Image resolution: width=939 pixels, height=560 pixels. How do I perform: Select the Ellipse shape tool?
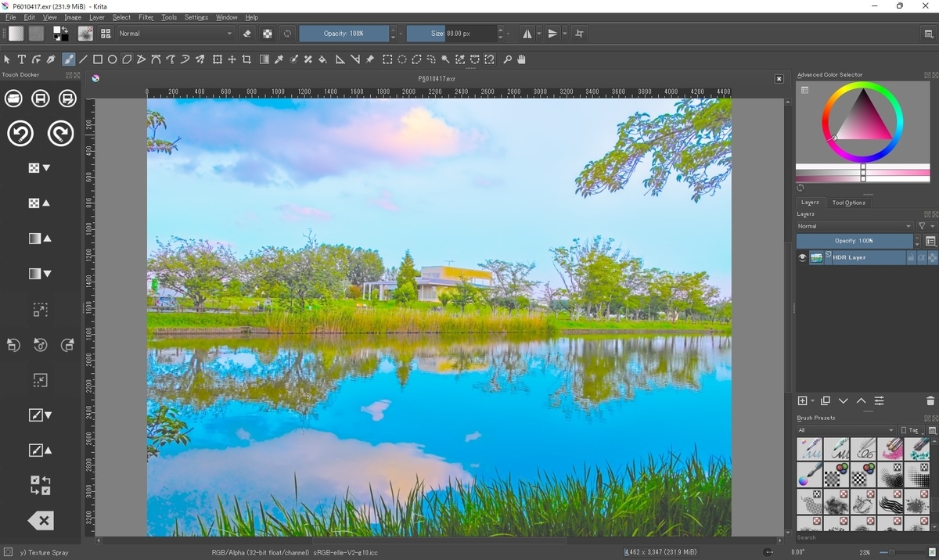click(113, 59)
